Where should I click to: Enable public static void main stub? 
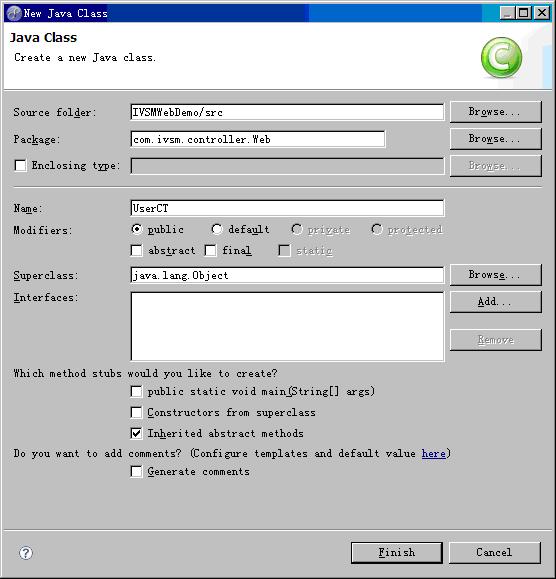tap(137, 391)
